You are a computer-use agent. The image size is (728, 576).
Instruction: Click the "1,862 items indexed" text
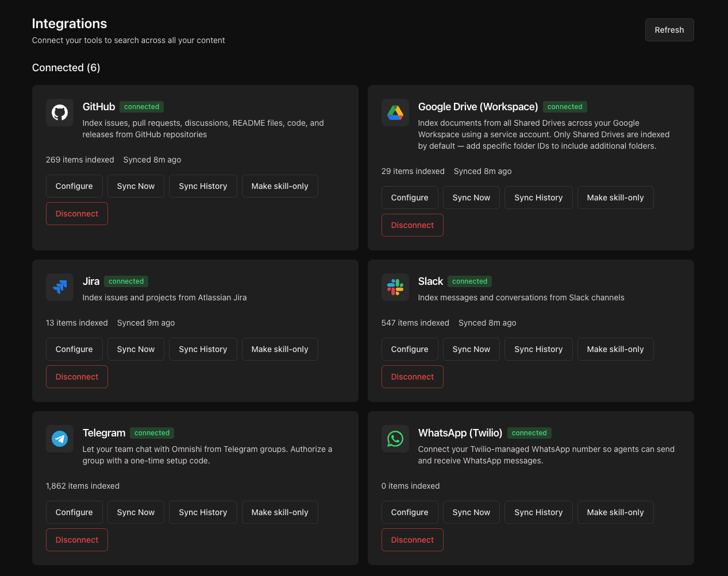point(83,486)
